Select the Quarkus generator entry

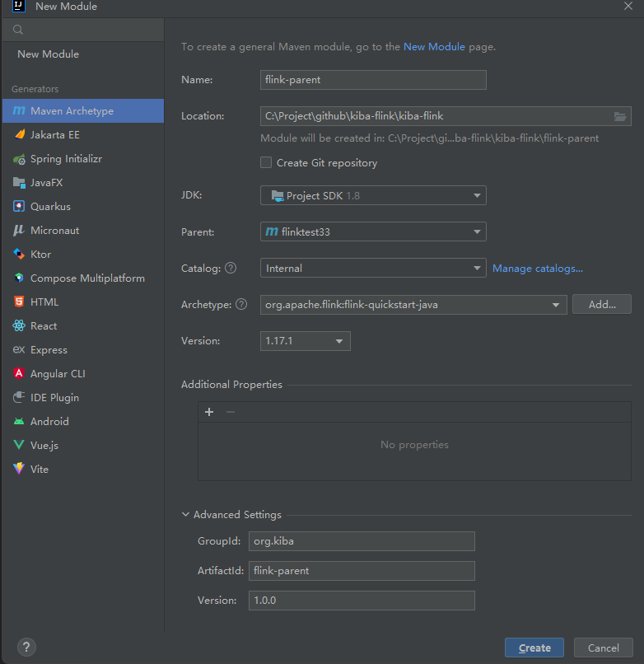click(x=83, y=207)
